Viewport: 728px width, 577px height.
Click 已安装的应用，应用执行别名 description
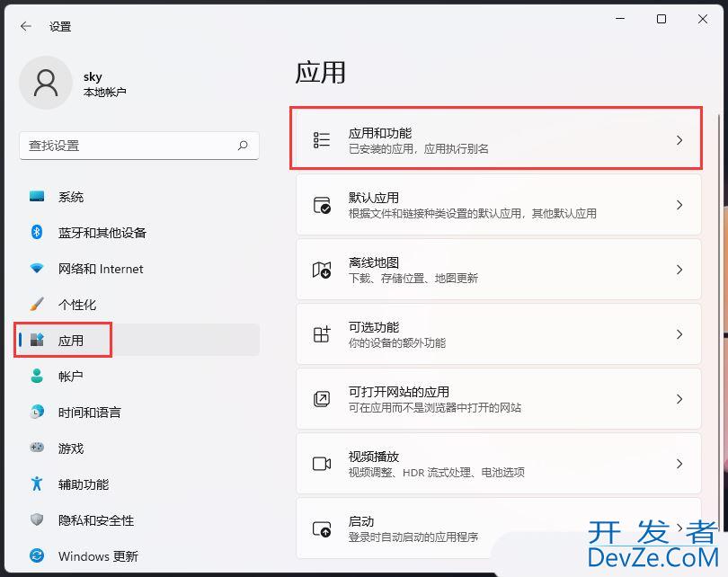(x=418, y=149)
